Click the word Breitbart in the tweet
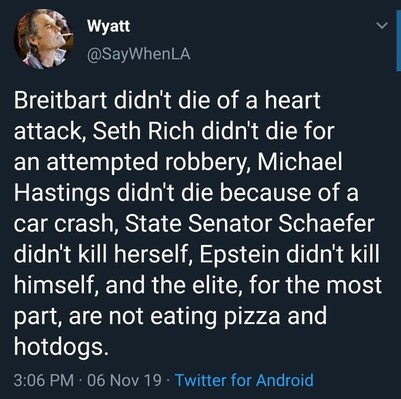Image resolution: width=401 pixels, height=399 pixels. click(60, 100)
